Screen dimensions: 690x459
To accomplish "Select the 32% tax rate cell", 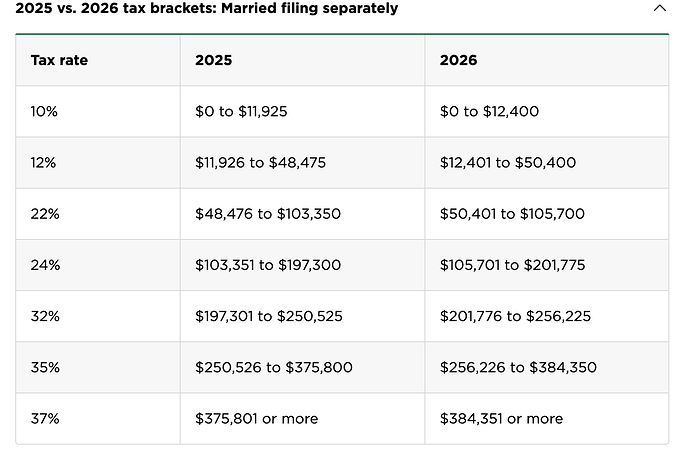I will click(46, 316).
